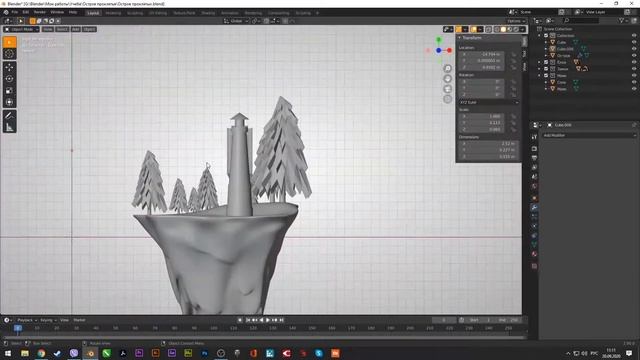This screenshot has width=640, height=360.
Task: Click the viewport pan hand icon
Action: tap(448, 78)
